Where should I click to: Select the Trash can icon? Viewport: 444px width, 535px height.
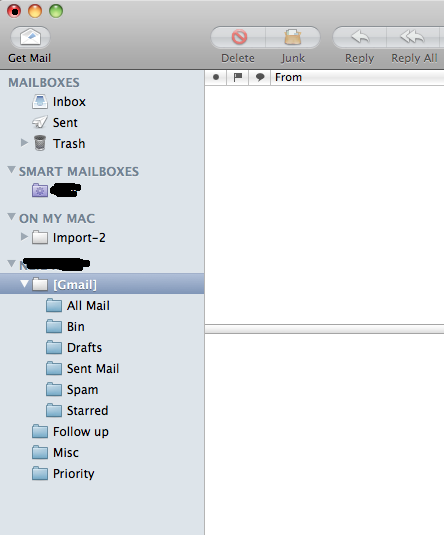tap(40, 143)
